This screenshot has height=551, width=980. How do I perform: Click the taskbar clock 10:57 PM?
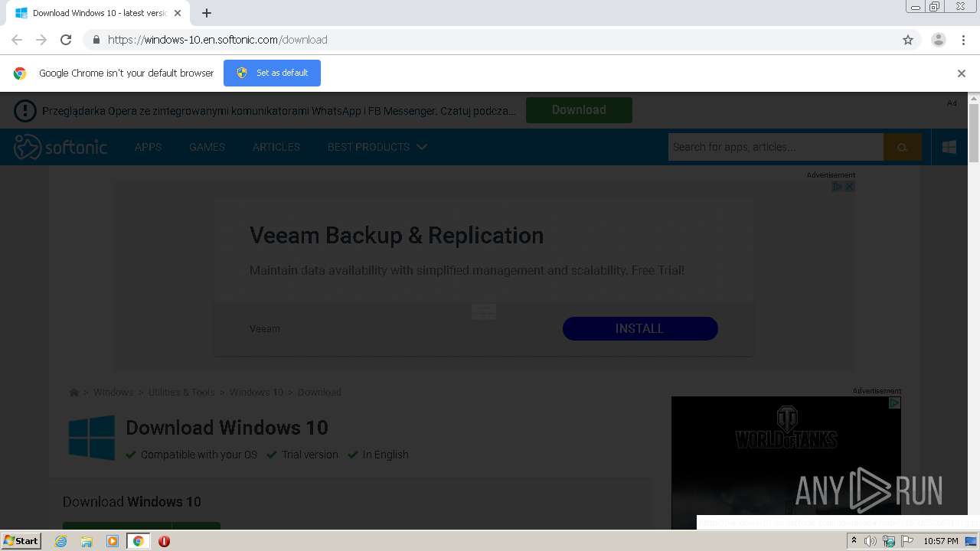pyautogui.click(x=941, y=541)
